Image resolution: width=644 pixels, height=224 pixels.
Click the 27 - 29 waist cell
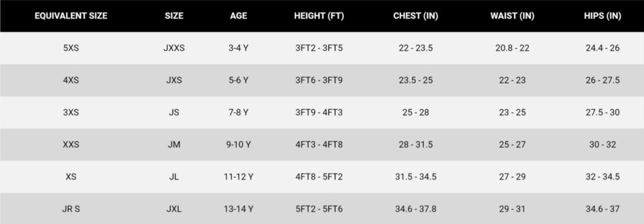(512, 177)
